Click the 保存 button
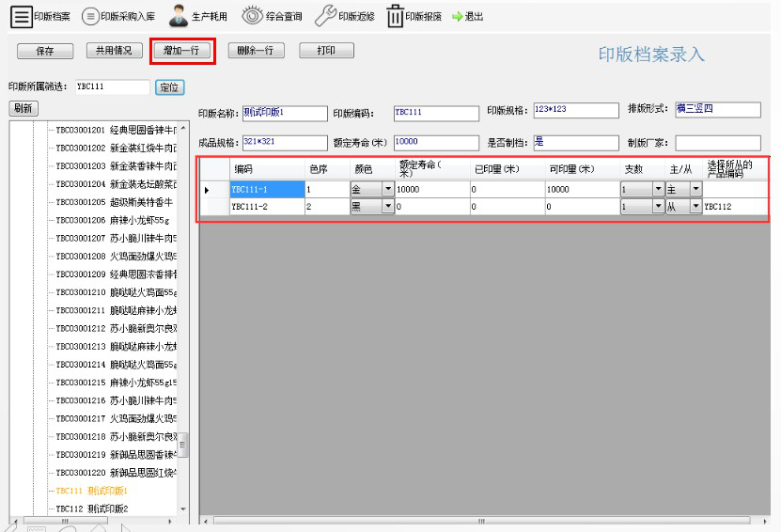781x532 pixels. (x=44, y=51)
